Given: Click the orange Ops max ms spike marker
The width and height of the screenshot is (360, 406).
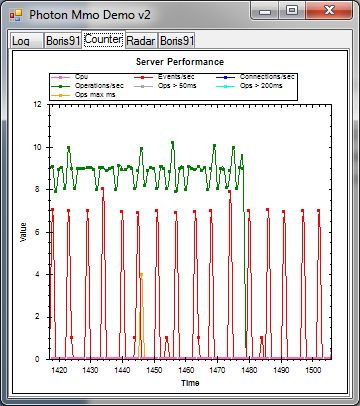Looking at the screenshot, I should point(142,275).
